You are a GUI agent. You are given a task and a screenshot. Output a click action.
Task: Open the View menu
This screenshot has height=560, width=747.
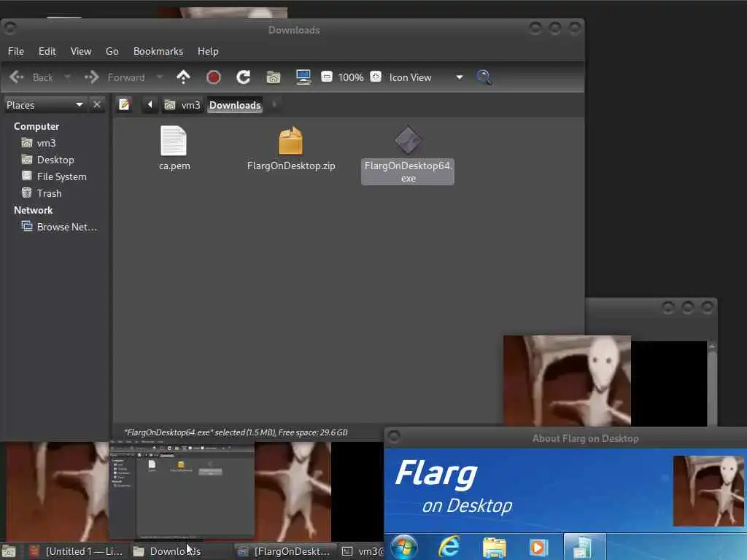(x=81, y=51)
